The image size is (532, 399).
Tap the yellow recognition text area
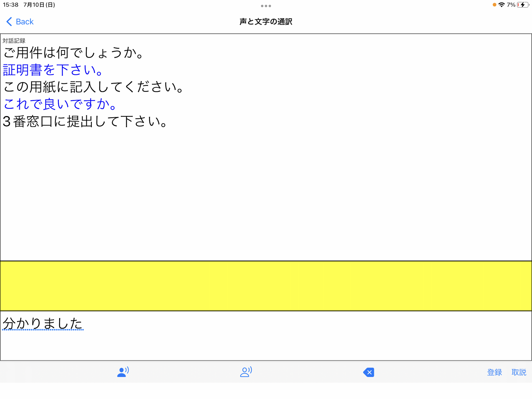pos(266,286)
